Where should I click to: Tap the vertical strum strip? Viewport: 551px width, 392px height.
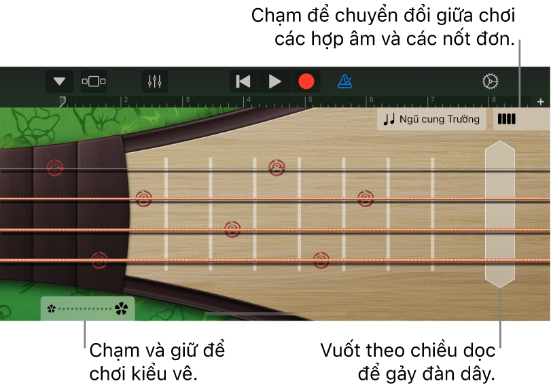(x=499, y=214)
